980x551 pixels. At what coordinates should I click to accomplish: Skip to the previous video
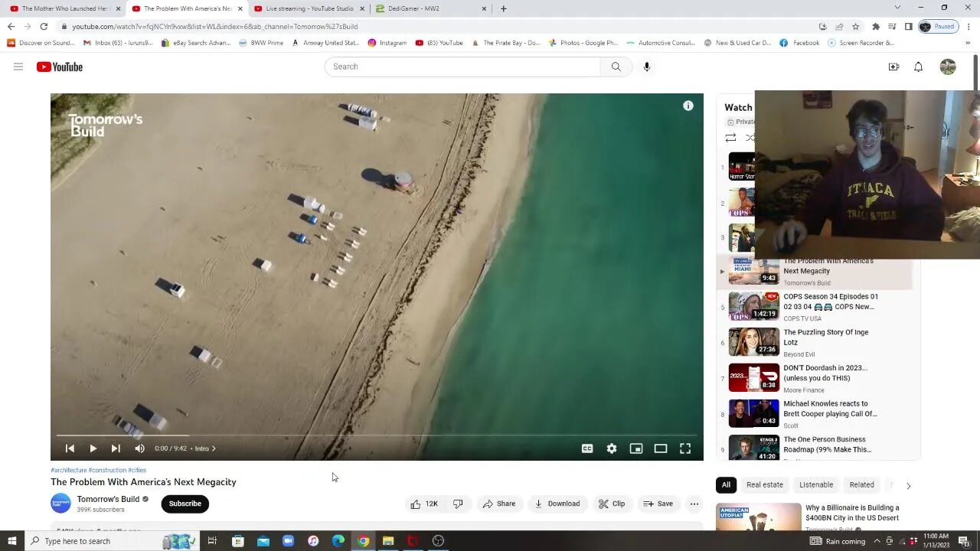(70, 448)
